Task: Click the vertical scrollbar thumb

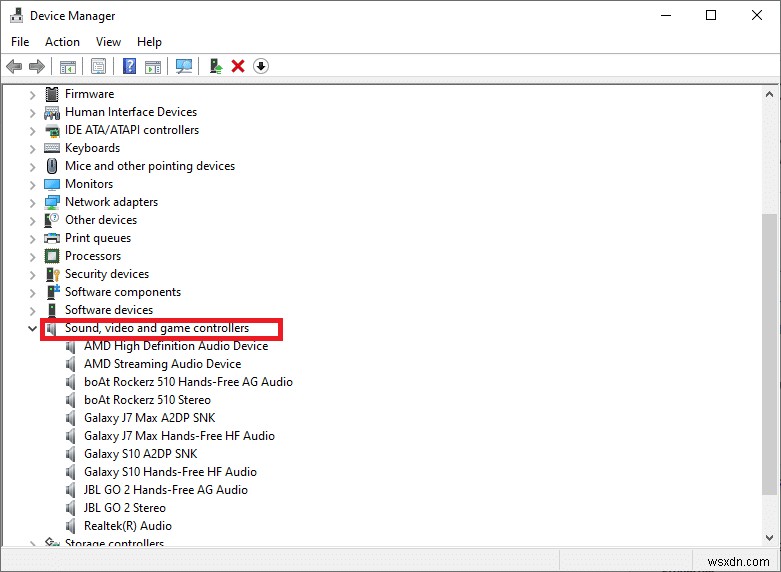Action: (770, 354)
